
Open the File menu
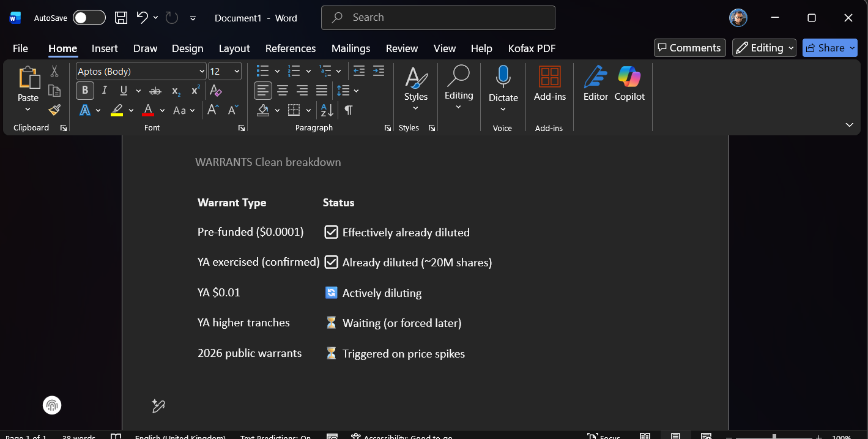click(x=20, y=48)
